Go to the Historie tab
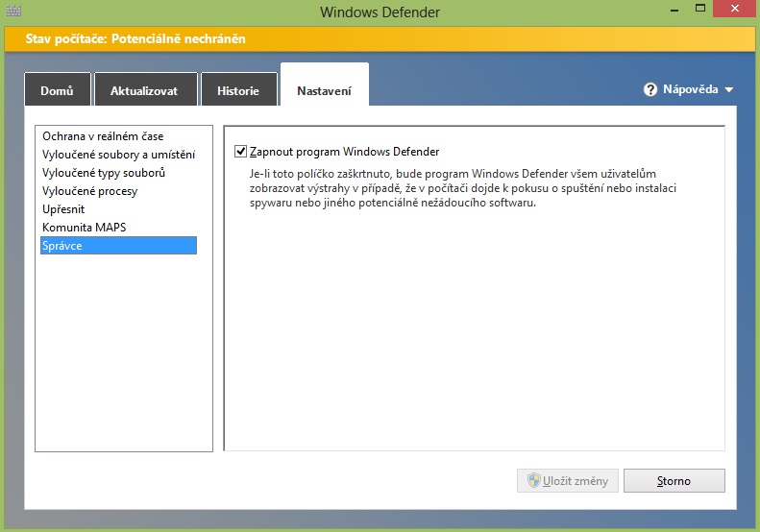Image resolution: width=760 pixels, height=532 pixels. [239, 89]
